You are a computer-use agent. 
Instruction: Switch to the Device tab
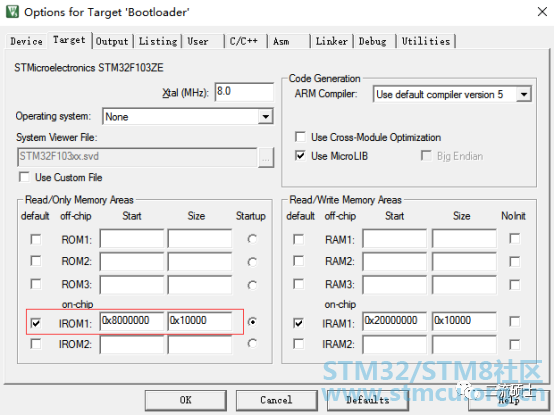26,41
